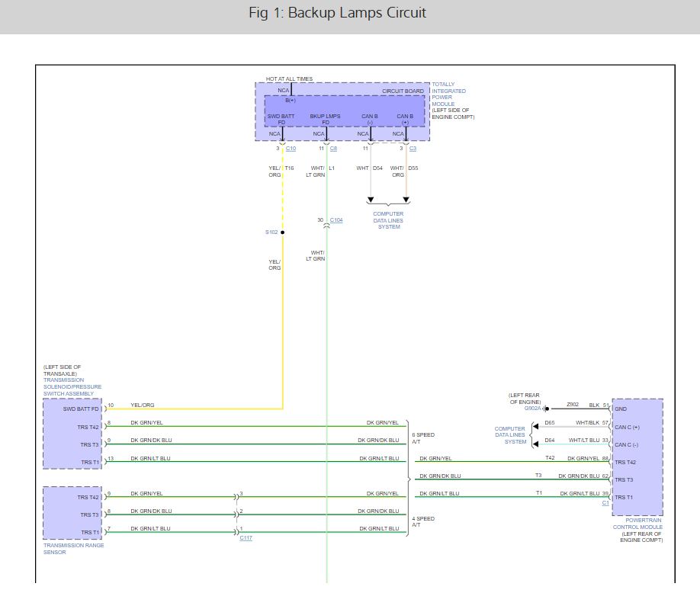Click the 'Fig 1: Backup Lamps Circuit' title

(338, 12)
